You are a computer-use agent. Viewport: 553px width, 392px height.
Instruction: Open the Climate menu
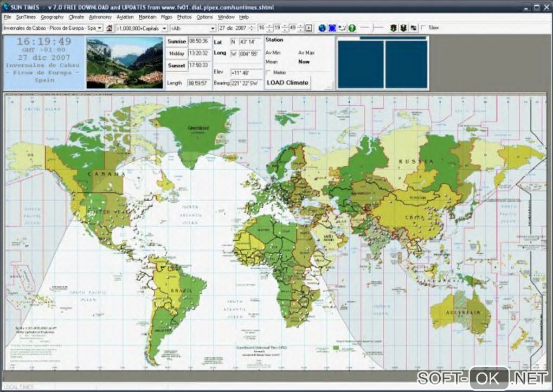click(x=76, y=17)
